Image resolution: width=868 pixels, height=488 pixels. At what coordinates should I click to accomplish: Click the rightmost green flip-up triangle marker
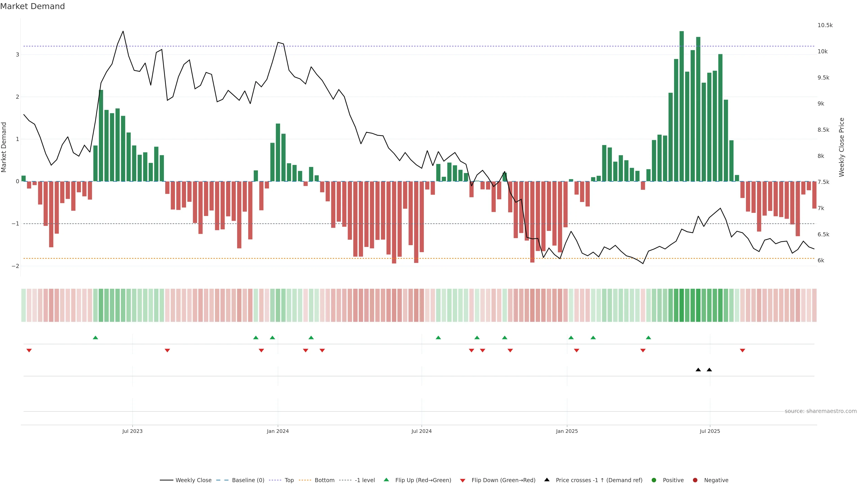648,338
